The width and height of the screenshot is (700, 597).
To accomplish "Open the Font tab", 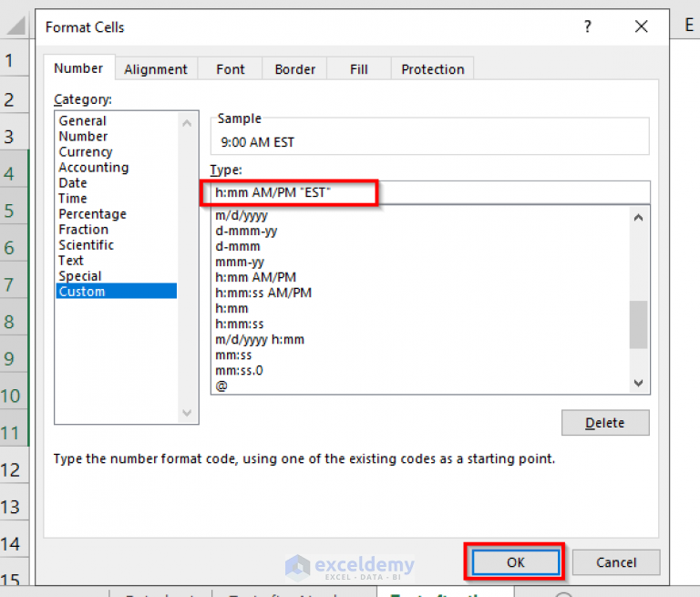I will point(231,69).
